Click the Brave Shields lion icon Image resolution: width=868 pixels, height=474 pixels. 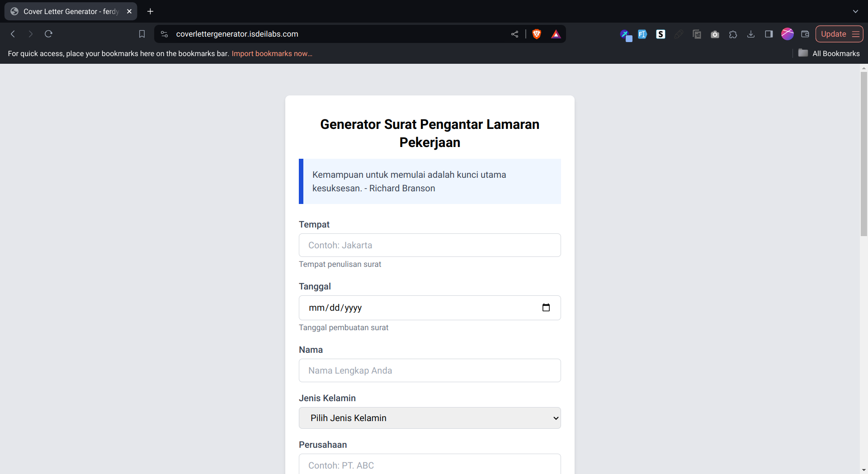click(537, 34)
